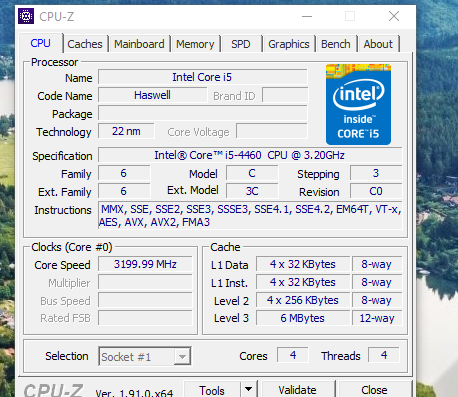Click the Core Speed value field
Screen dimensions: 458x397
[x=145, y=264]
